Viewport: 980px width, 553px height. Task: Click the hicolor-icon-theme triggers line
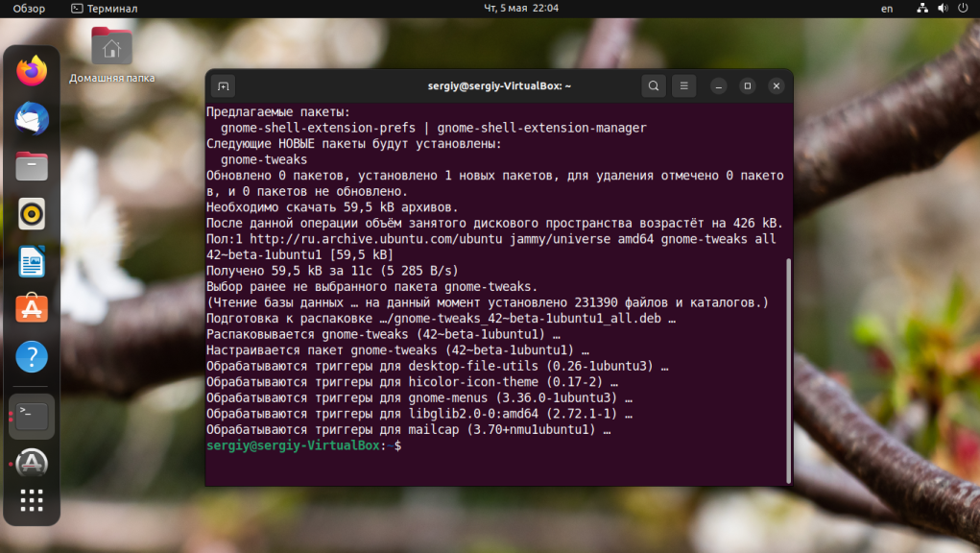click(413, 382)
